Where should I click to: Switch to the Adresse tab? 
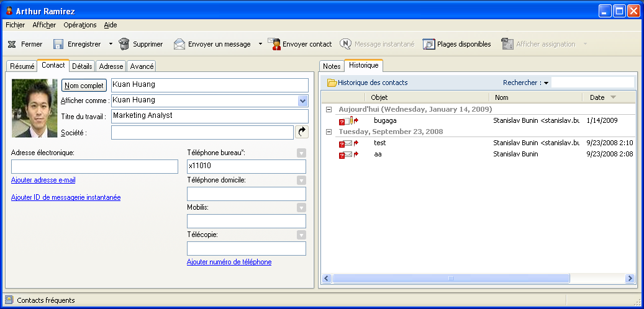[111, 66]
